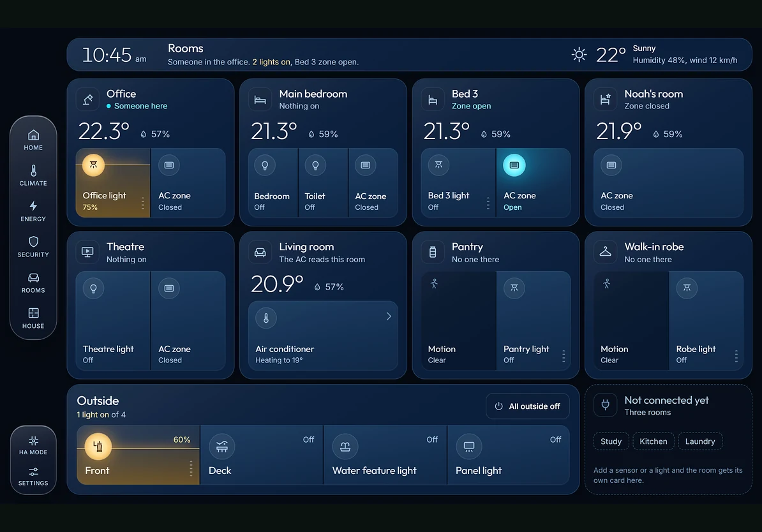Viewport: 762px width, 532px height.
Task: Turn on the Panel light
Action: pyautogui.click(x=509, y=455)
